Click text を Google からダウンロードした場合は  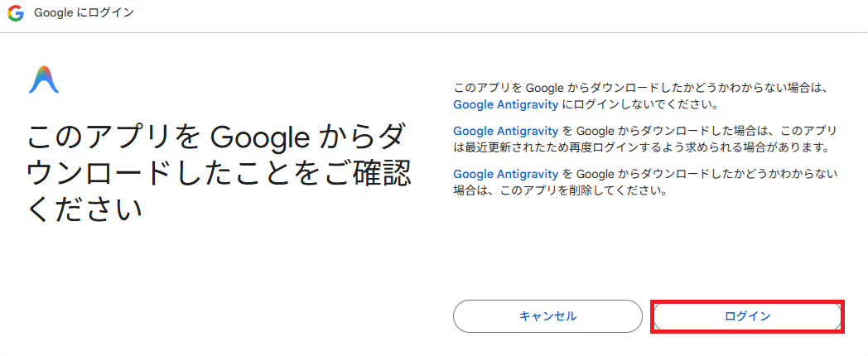coord(655,131)
